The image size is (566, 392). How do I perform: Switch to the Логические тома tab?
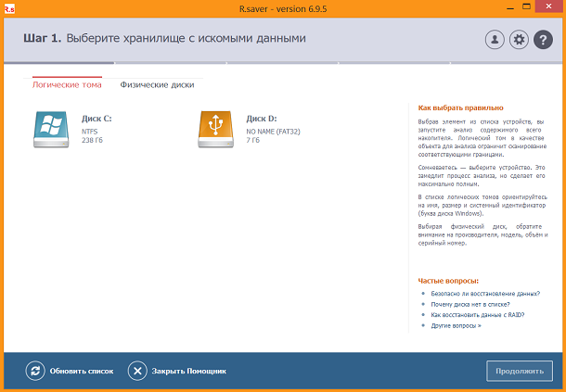pos(67,84)
